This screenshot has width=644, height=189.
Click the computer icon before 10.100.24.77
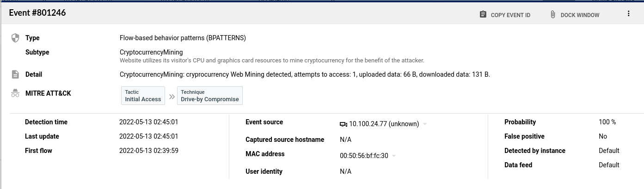(343, 124)
